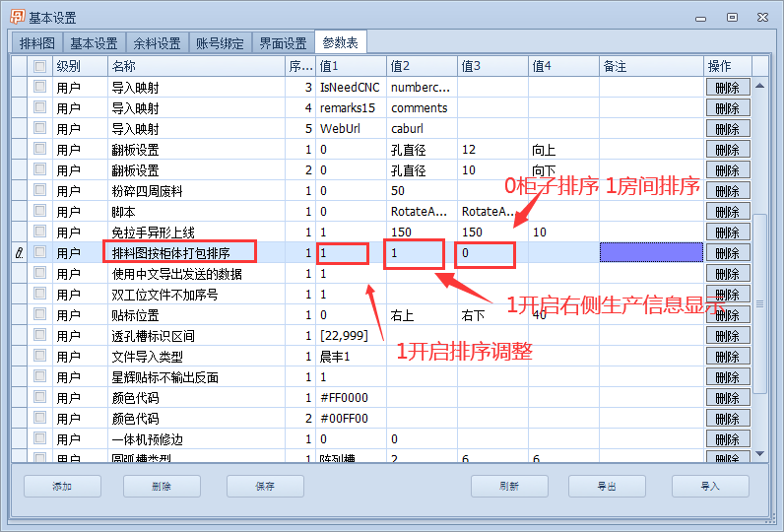The width and height of the screenshot is (784, 532).
Task: Check the box for 免拉手异形上线 row
Action: [x=40, y=232]
